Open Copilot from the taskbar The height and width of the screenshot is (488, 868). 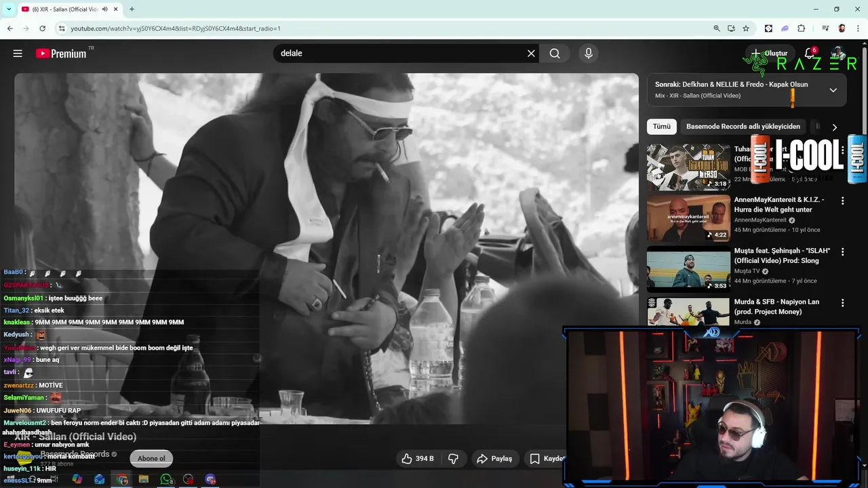77,479
